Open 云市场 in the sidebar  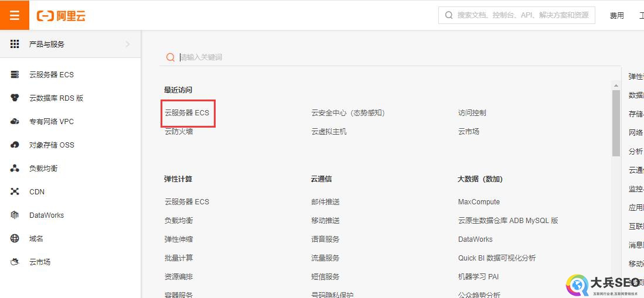point(40,262)
